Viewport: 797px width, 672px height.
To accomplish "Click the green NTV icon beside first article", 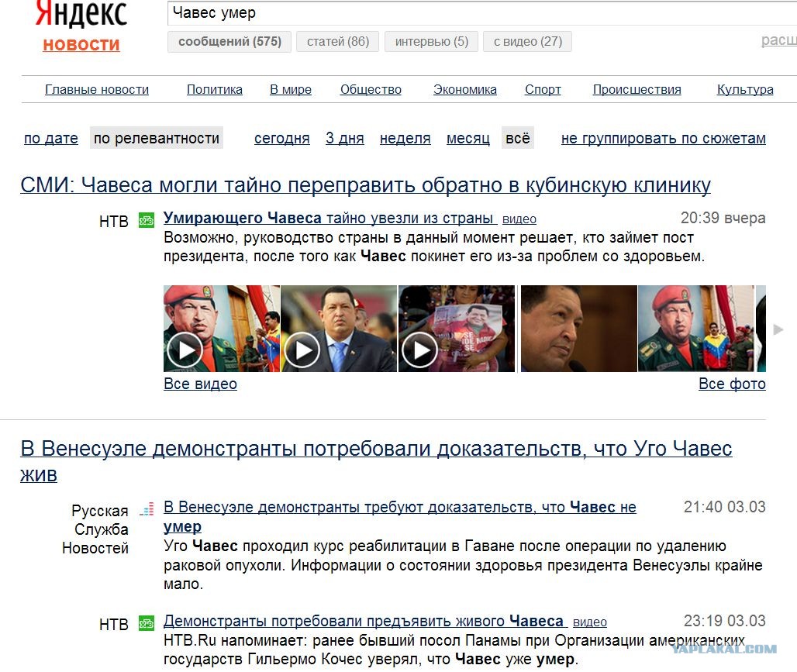I will (x=147, y=221).
